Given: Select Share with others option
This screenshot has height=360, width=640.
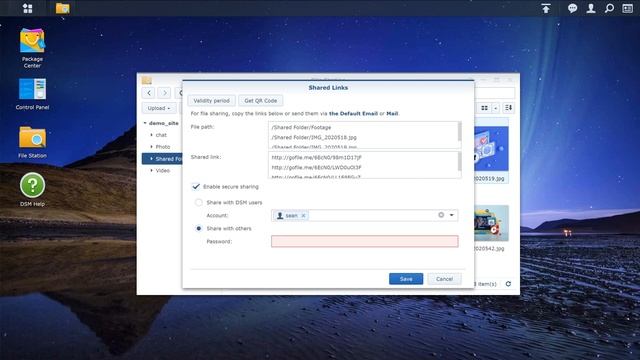Looking at the screenshot, I should [199, 229].
